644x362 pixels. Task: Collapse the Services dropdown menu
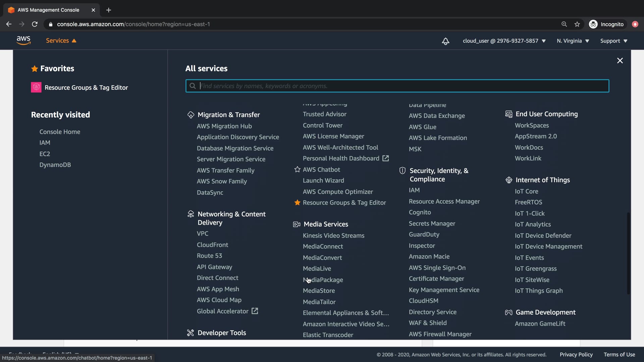coord(61,41)
